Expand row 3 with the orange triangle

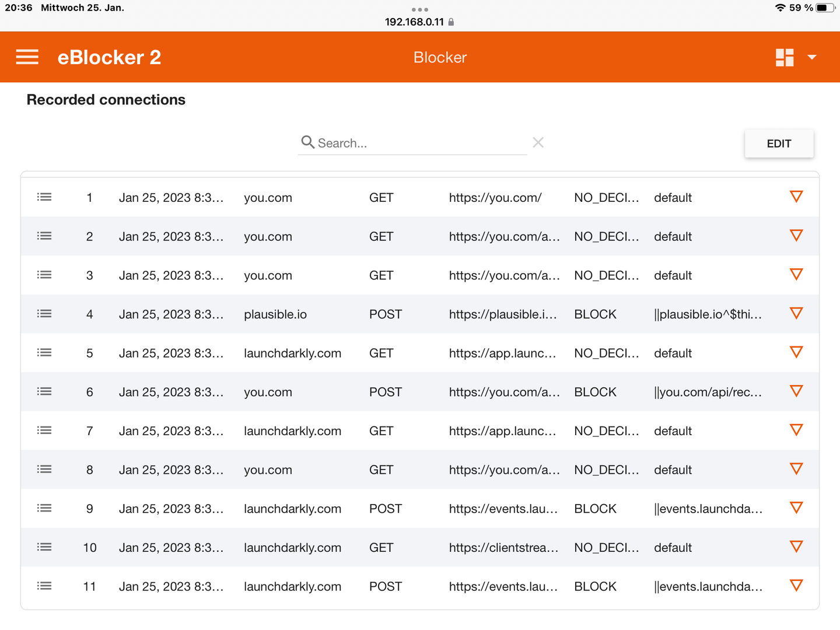(x=796, y=274)
